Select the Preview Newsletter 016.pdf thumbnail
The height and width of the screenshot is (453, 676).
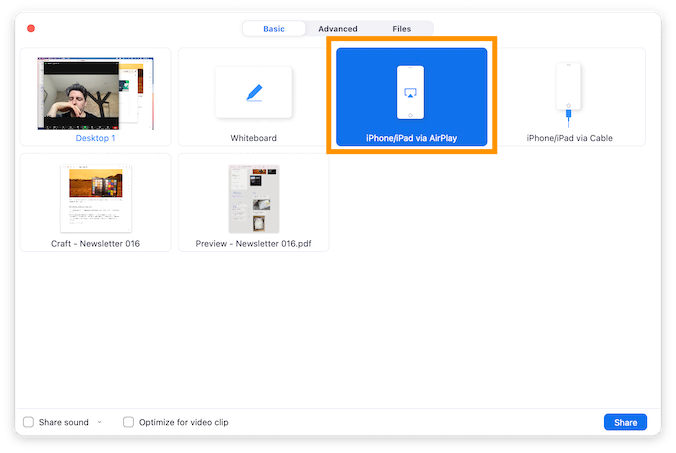pos(254,198)
